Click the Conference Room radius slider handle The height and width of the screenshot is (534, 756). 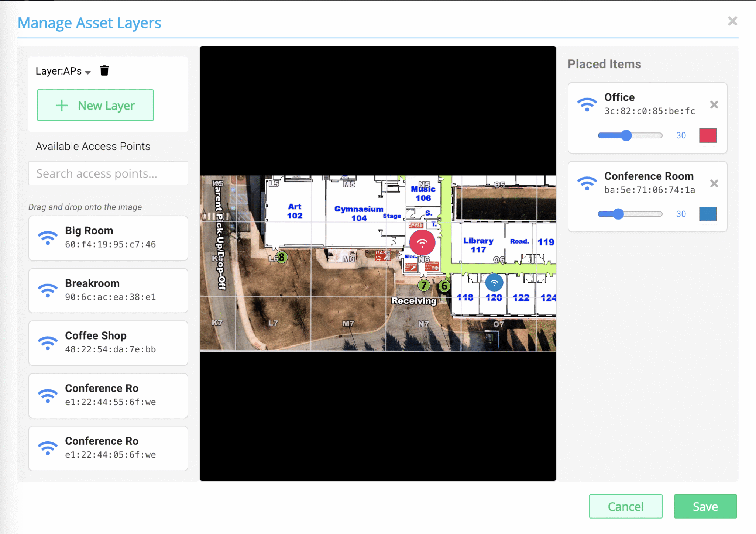618,214
